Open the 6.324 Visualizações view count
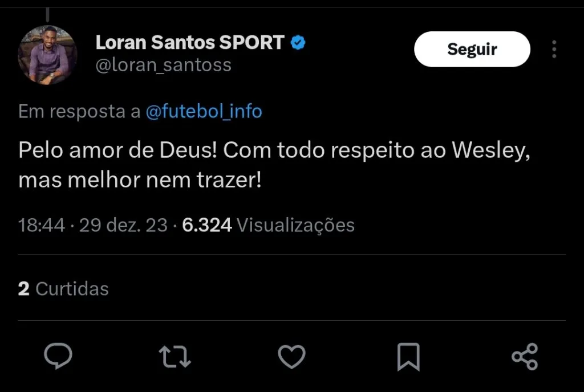Image resolution: width=584 pixels, height=392 pixels. [268, 225]
